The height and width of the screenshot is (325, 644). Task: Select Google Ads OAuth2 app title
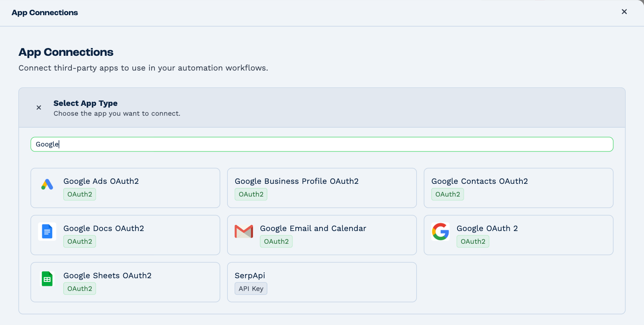pos(101,181)
